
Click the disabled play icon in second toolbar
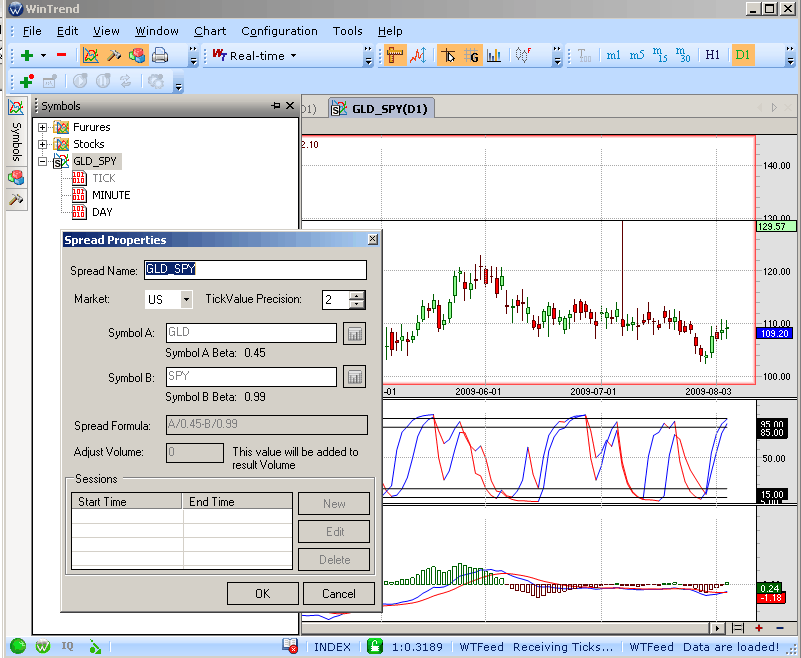80,81
